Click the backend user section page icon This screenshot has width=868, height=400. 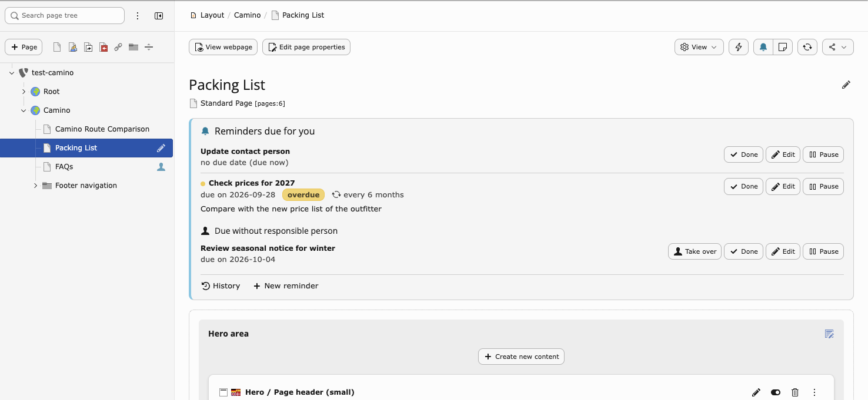coord(72,47)
